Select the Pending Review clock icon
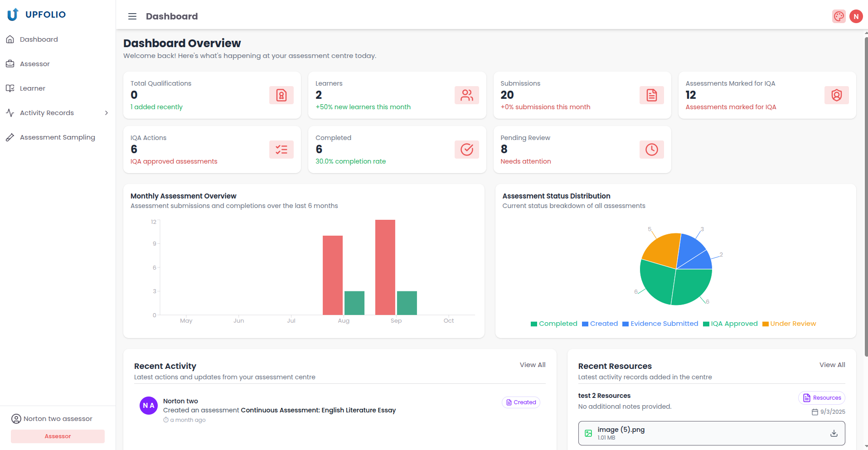The width and height of the screenshot is (868, 450). click(x=651, y=150)
